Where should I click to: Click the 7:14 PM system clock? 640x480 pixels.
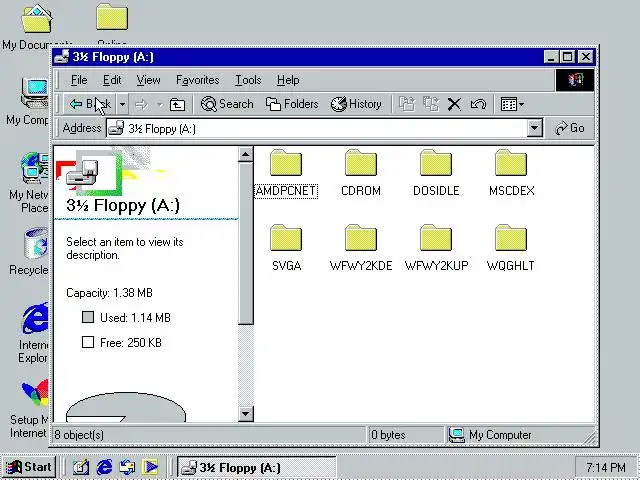coord(606,467)
